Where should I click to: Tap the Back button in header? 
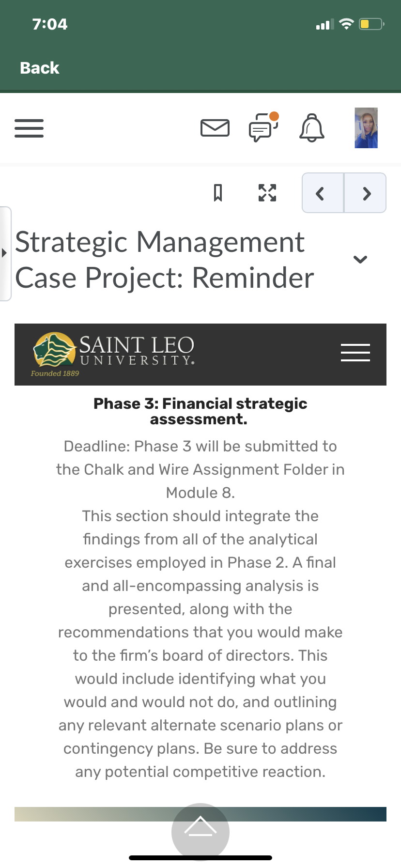click(39, 68)
